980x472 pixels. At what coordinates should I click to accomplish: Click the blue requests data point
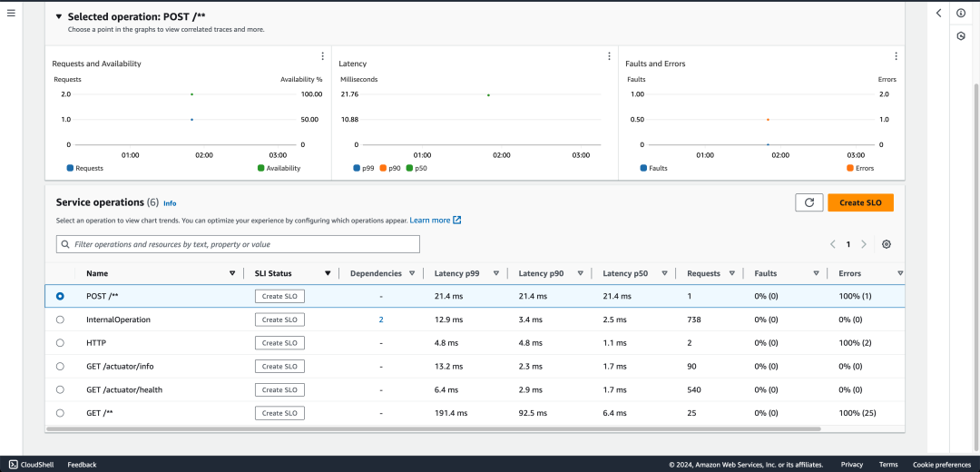pyautogui.click(x=191, y=120)
